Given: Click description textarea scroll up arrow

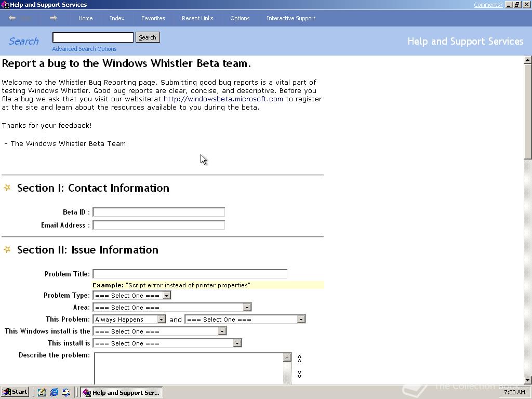Looking at the screenshot, I should pos(287,357).
